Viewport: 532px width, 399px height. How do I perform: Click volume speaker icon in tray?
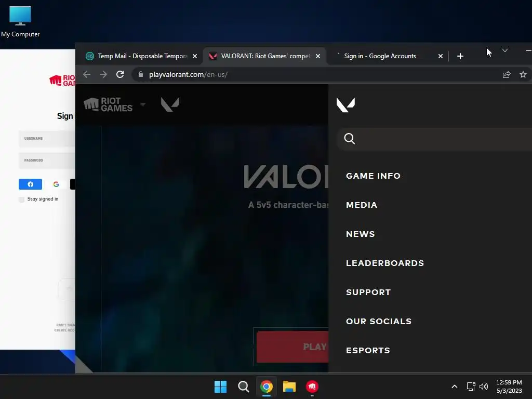pos(484,387)
